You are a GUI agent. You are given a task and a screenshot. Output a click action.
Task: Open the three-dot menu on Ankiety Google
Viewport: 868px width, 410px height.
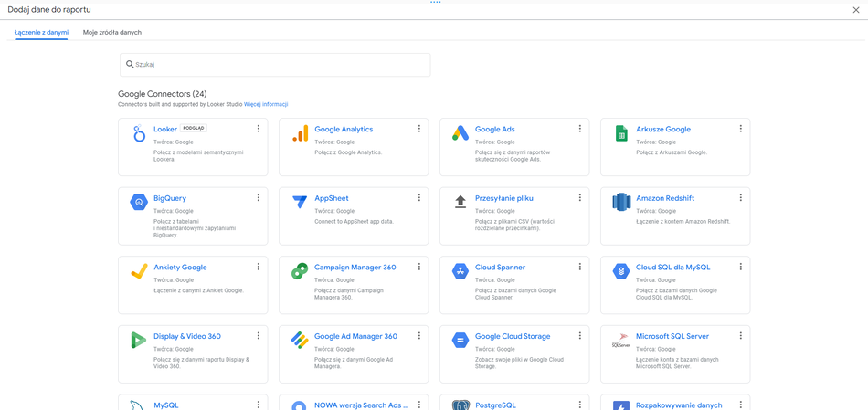coord(259,267)
